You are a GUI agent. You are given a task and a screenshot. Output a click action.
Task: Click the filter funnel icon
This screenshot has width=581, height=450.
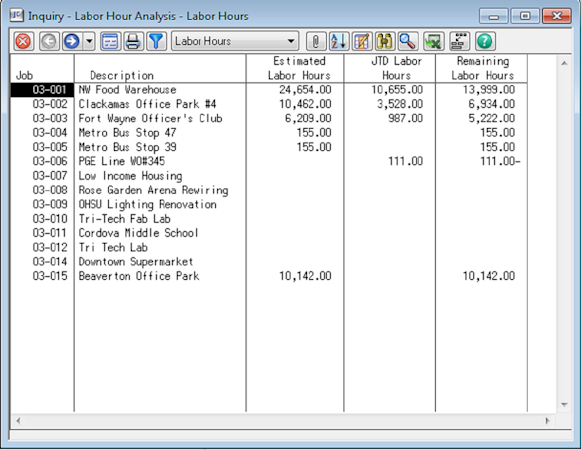pyautogui.click(x=156, y=41)
